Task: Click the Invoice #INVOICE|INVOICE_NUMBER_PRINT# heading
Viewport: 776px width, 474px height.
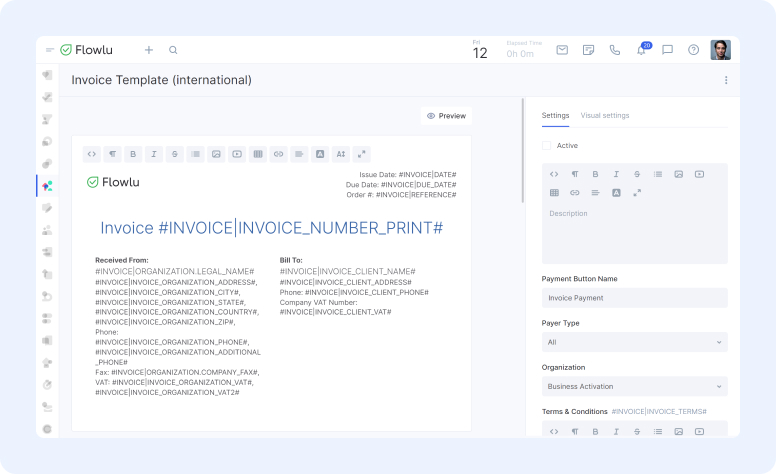Action: [x=271, y=228]
